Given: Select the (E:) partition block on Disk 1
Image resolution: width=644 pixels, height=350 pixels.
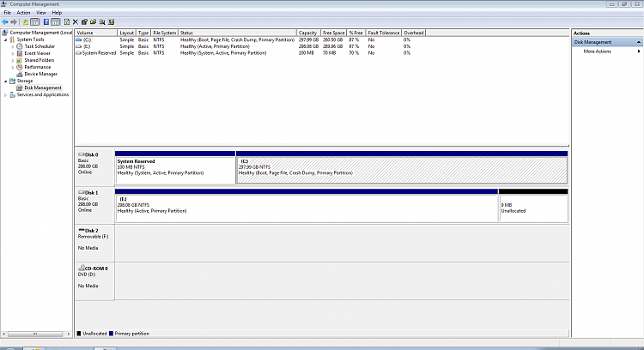Looking at the screenshot, I should (307, 206).
